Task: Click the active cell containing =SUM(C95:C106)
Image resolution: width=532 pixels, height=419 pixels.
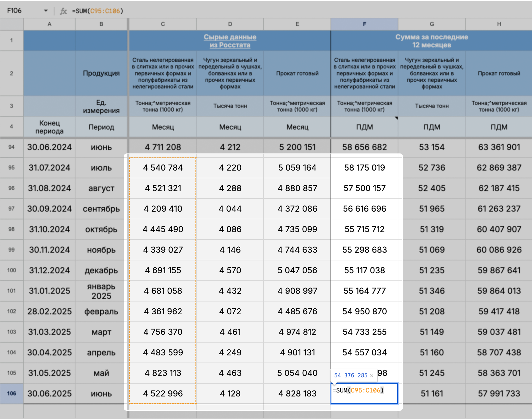Action: click(364, 393)
